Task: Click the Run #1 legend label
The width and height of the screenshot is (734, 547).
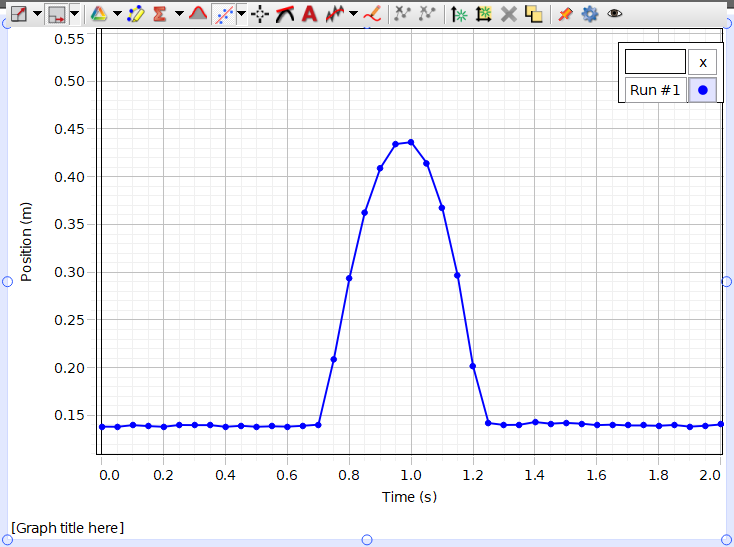Action: click(x=655, y=90)
